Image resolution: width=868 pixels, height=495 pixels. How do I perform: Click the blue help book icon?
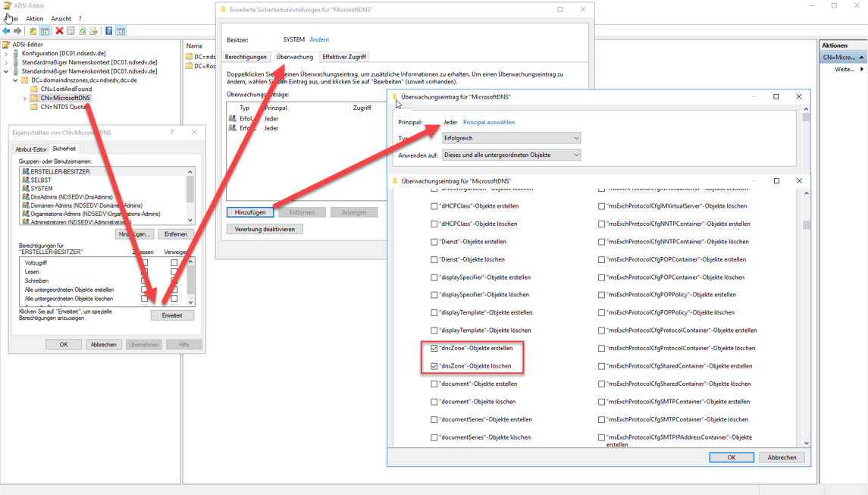tap(108, 31)
